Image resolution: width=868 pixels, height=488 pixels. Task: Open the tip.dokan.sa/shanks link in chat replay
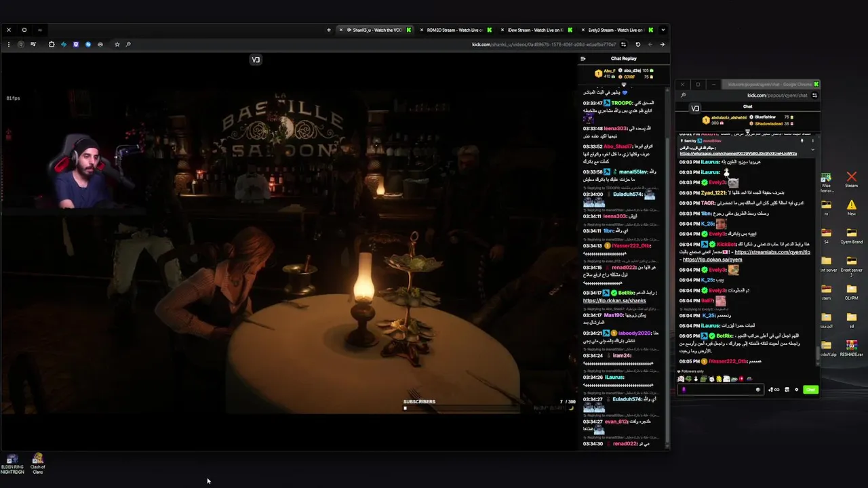(614, 300)
